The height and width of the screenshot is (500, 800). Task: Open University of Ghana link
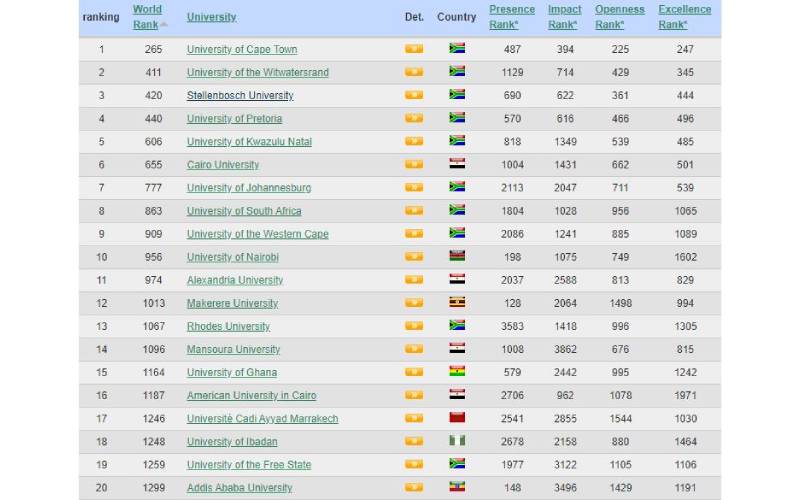pos(232,372)
